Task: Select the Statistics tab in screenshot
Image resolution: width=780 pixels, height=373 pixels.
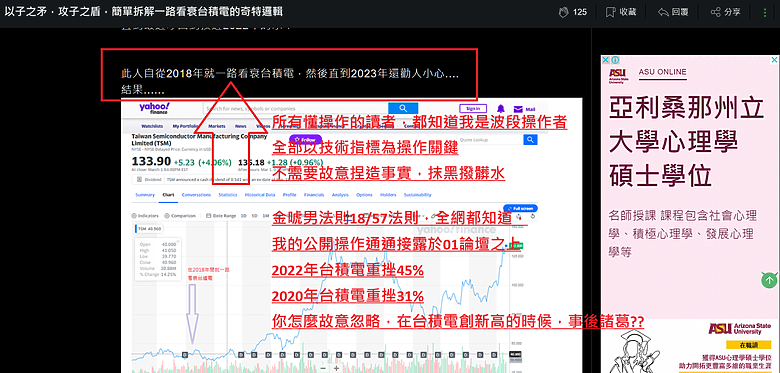Action: pos(228,195)
